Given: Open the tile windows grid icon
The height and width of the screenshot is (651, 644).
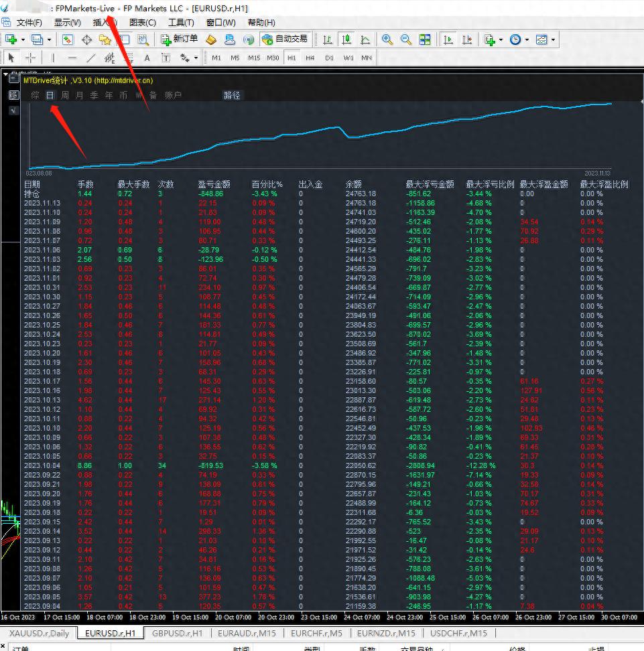Looking at the screenshot, I should tap(425, 40).
